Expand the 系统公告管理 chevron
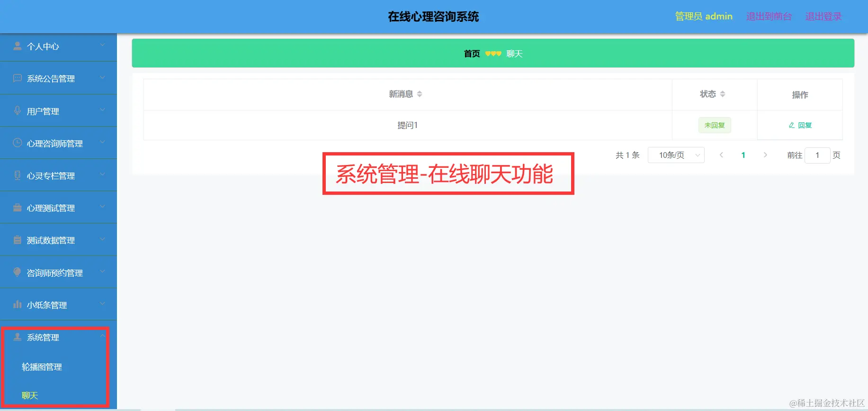868x411 pixels. (x=102, y=77)
